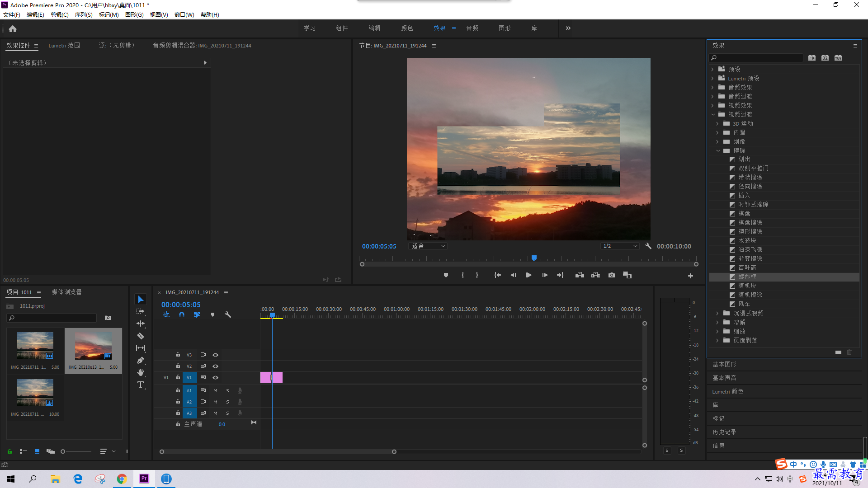868x488 pixels.
Task: Click the 32-bit Color effects filter icon
Action: [x=825, y=58]
